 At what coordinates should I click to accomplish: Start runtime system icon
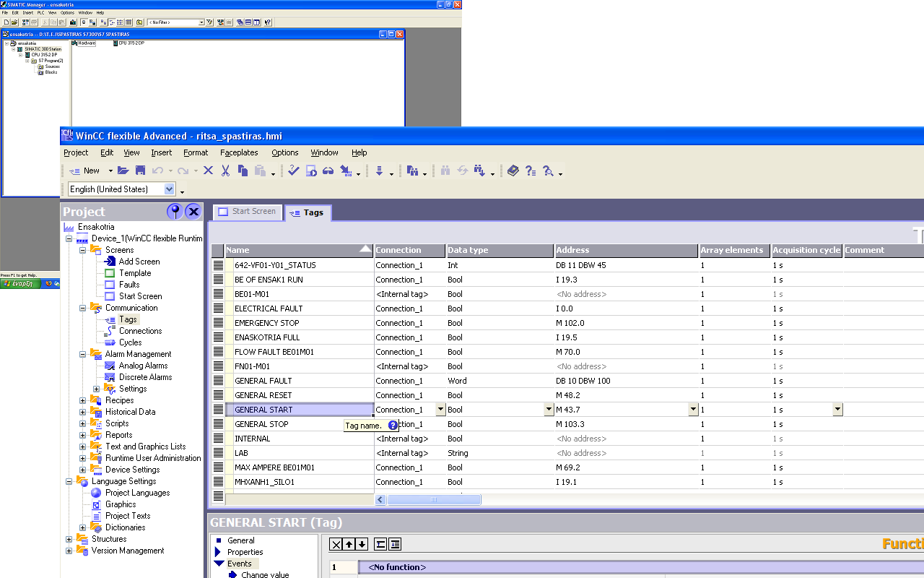coord(311,171)
